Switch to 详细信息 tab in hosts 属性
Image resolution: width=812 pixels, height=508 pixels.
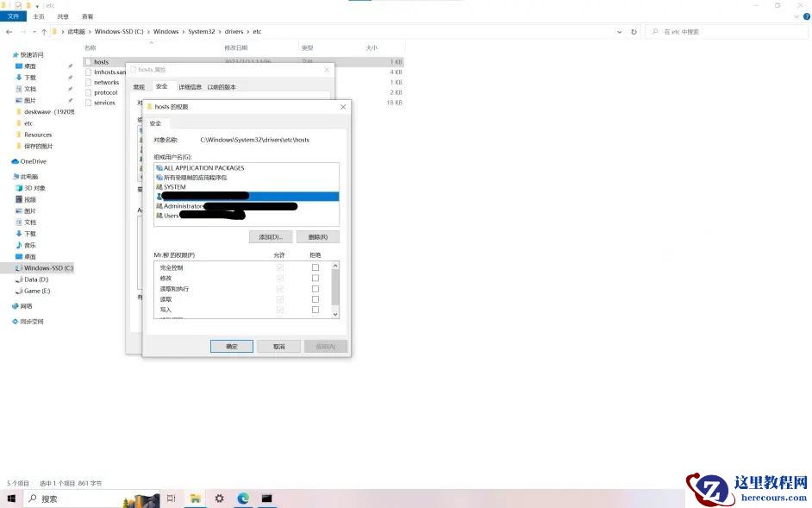[x=190, y=87]
